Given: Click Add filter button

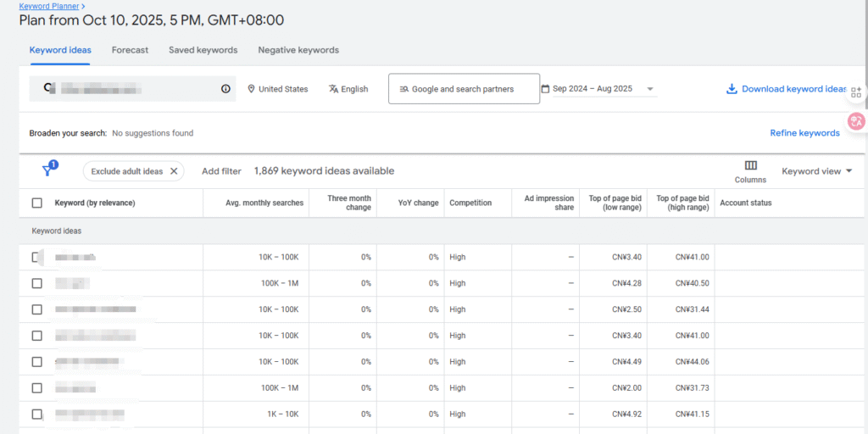Looking at the screenshot, I should (x=221, y=171).
